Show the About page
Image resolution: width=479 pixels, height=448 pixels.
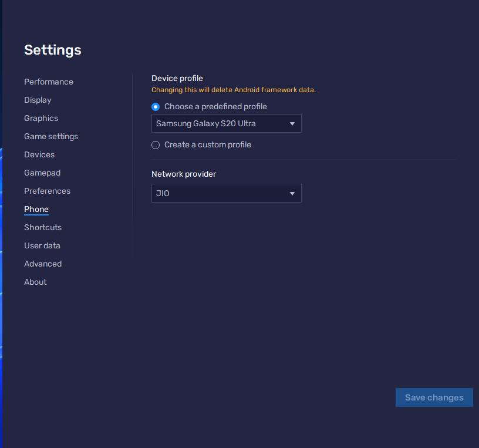click(x=35, y=282)
